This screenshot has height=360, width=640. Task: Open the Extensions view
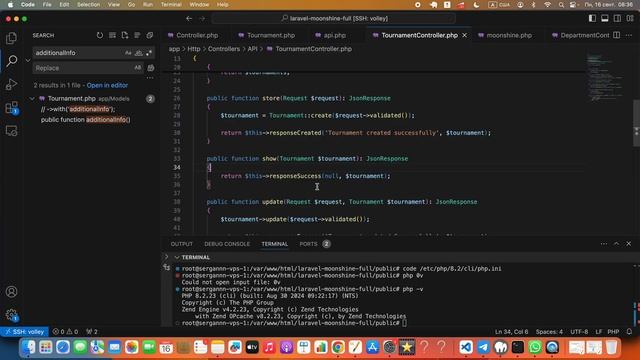11,108
